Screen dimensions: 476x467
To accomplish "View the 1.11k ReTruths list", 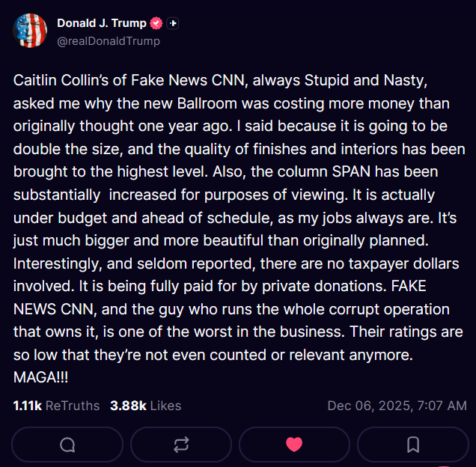I will (x=56, y=406).
